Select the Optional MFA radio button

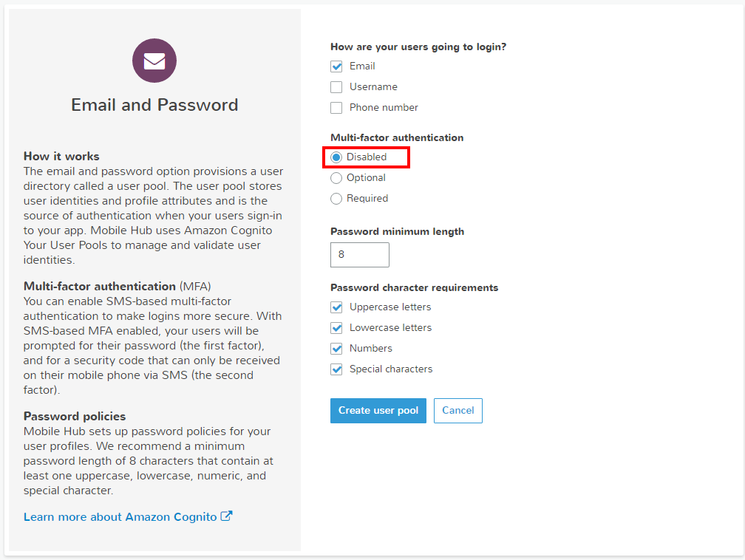click(x=336, y=178)
